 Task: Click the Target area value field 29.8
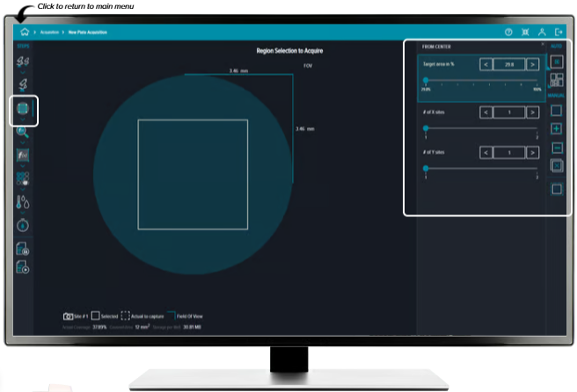[x=509, y=65]
